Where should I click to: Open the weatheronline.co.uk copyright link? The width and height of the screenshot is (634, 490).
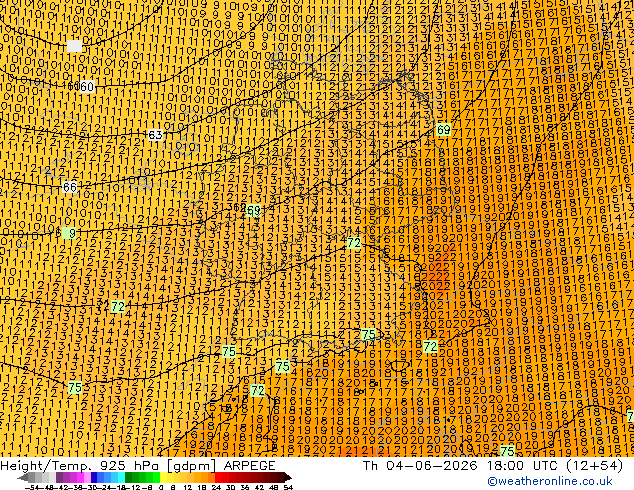[549, 481]
